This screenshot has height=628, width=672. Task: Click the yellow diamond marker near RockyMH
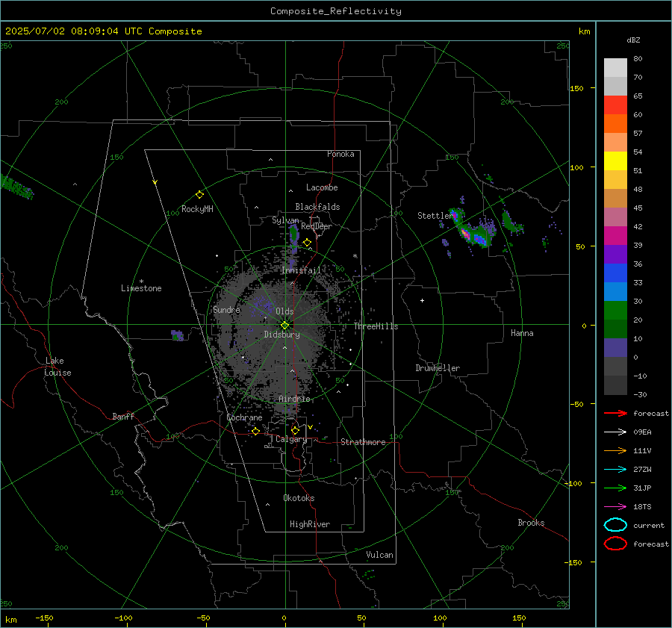199,195
